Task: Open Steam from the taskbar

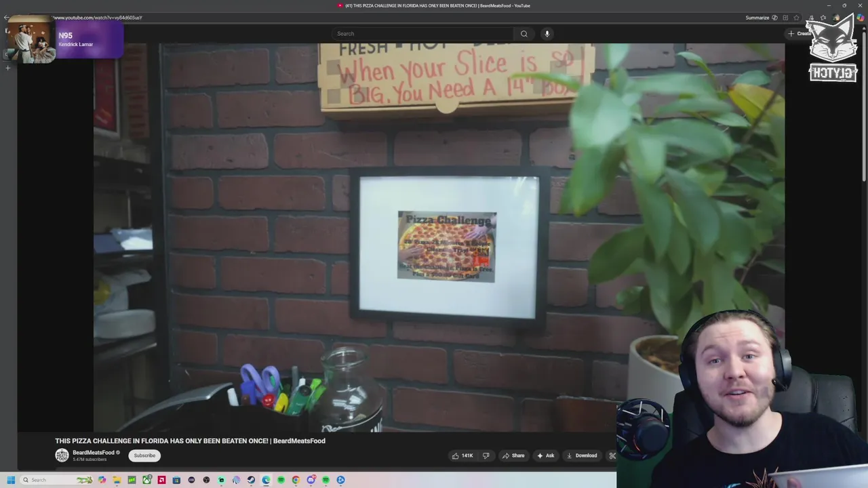Action: [251, 480]
